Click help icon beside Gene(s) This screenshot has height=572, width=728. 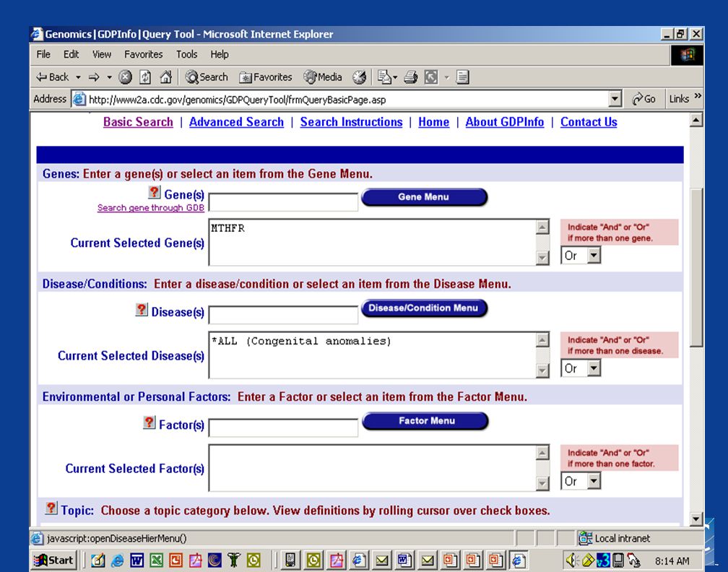click(154, 192)
